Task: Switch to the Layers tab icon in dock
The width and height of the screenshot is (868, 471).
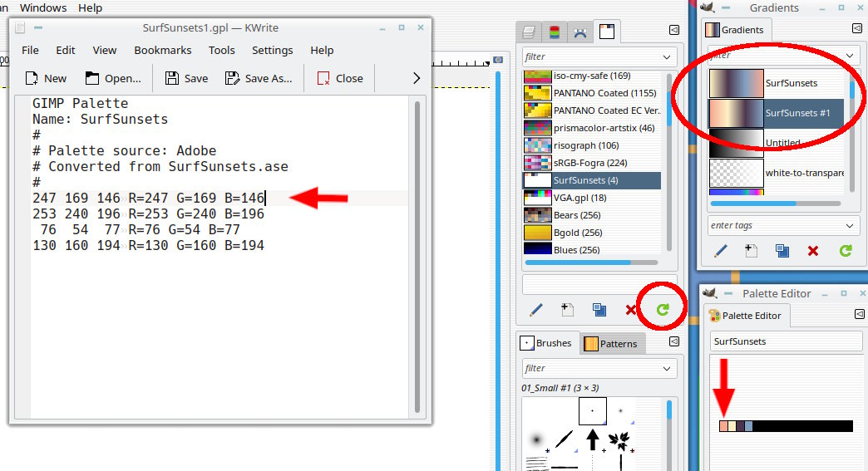Action: (x=529, y=32)
